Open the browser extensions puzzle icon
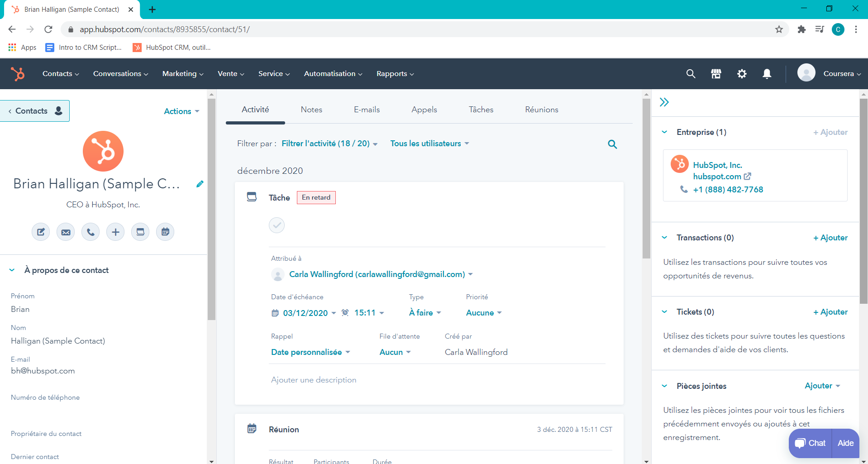 coord(801,29)
